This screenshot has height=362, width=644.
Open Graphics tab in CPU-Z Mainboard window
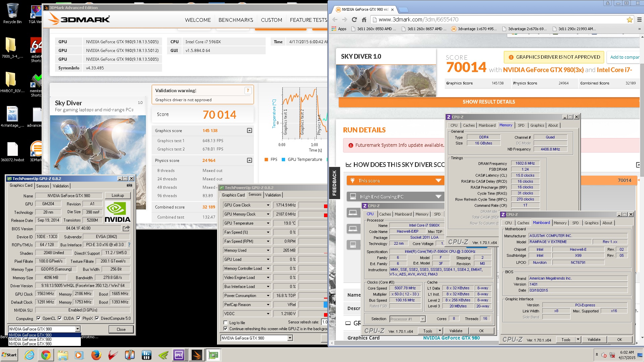pyautogui.click(x=591, y=223)
